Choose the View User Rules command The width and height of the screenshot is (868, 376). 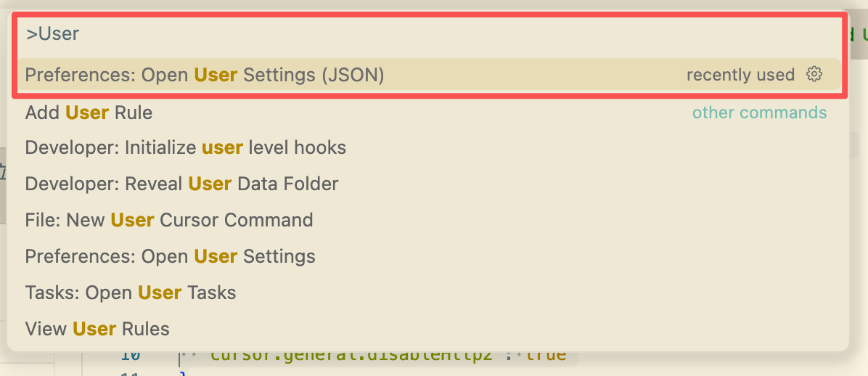click(x=97, y=329)
